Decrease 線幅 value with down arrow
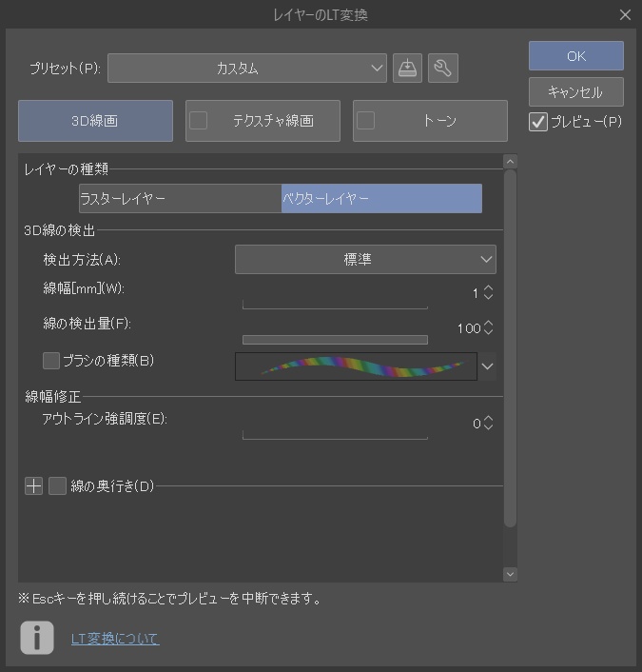 488,297
